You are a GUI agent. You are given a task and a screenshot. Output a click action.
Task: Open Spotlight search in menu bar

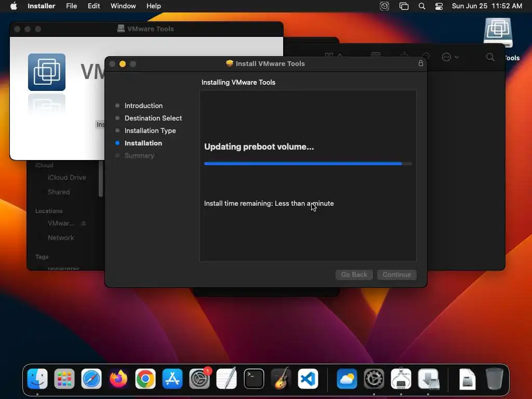[422, 6]
